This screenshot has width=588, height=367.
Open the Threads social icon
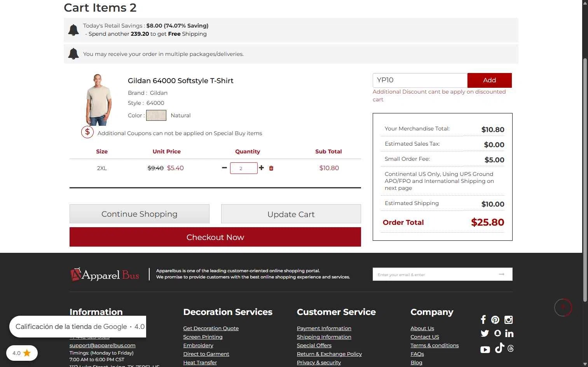tap(511, 349)
